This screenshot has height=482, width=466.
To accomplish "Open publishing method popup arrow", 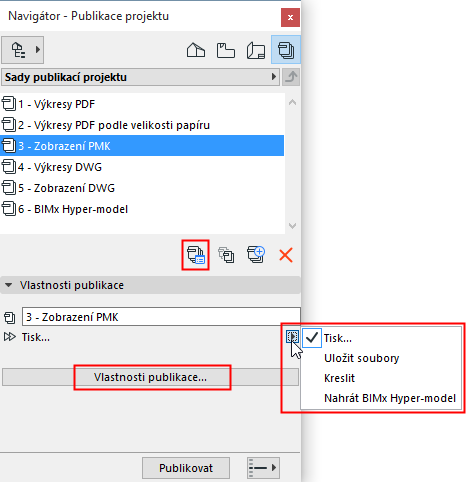I will click(x=292, y=337).
